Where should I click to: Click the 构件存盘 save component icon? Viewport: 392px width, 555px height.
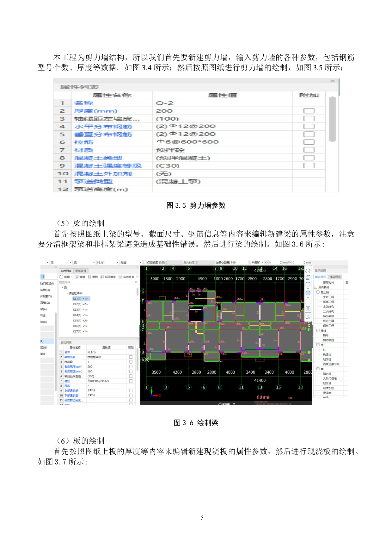pos(120,277)
